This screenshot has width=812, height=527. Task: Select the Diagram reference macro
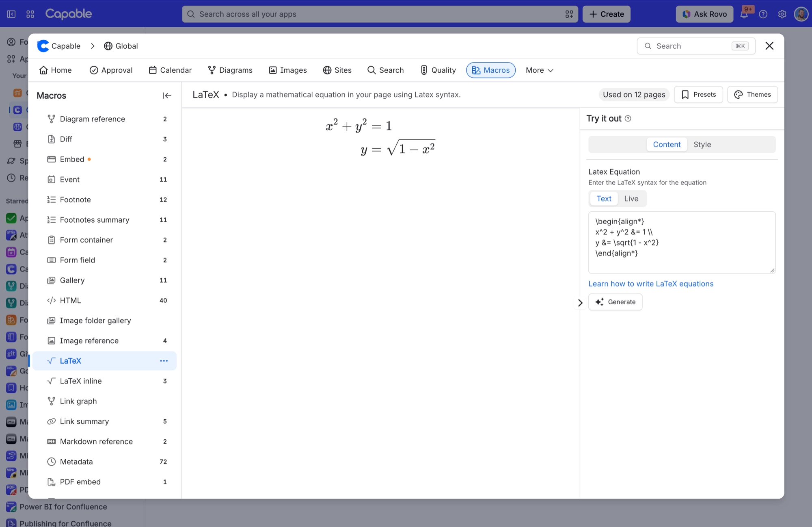click(x=105, y=119)
